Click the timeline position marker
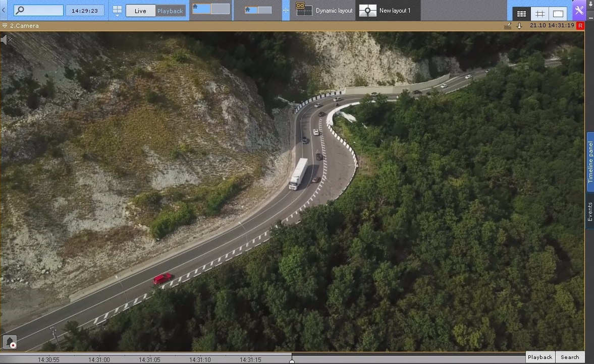 point(292,359)
